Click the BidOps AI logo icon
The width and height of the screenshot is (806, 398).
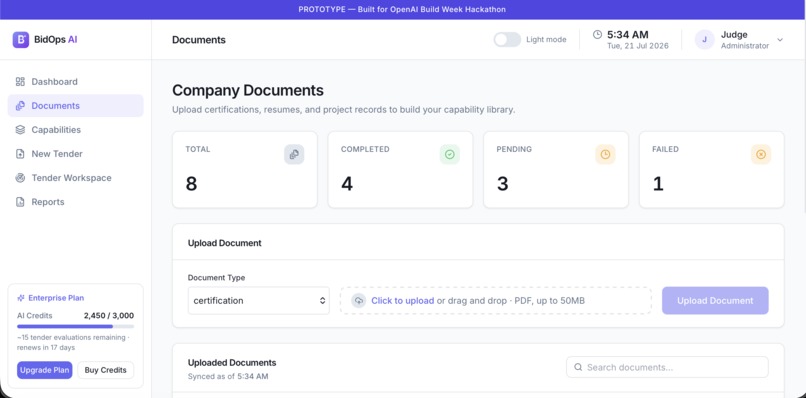21,40
